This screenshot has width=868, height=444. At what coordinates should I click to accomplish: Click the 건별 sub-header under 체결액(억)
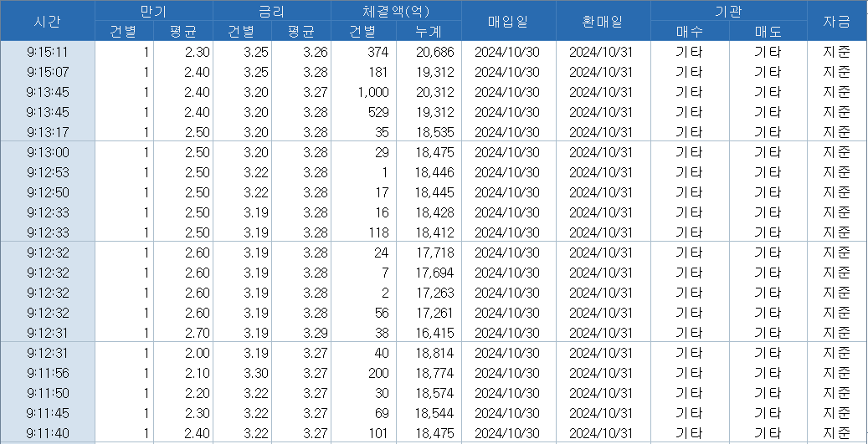click(363, 32)
